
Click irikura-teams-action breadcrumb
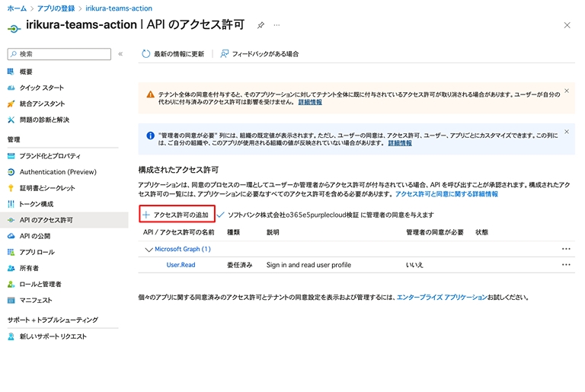119,8
